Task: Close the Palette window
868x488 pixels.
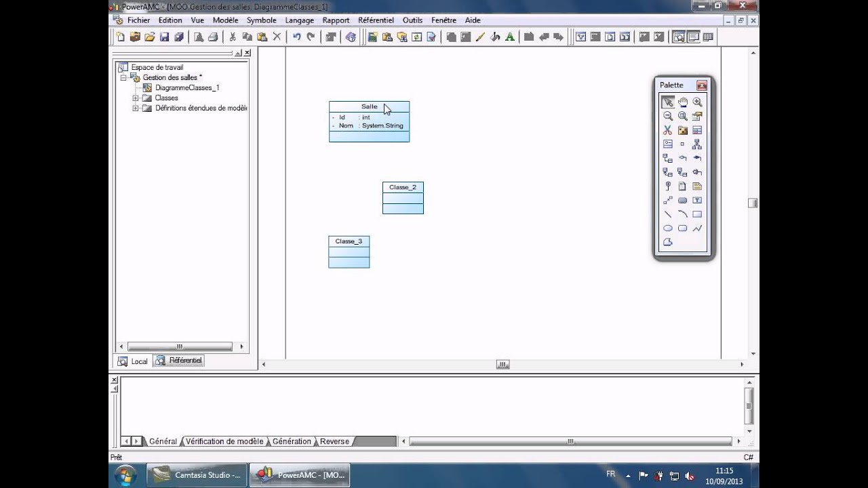Action: tap(702, 85)
